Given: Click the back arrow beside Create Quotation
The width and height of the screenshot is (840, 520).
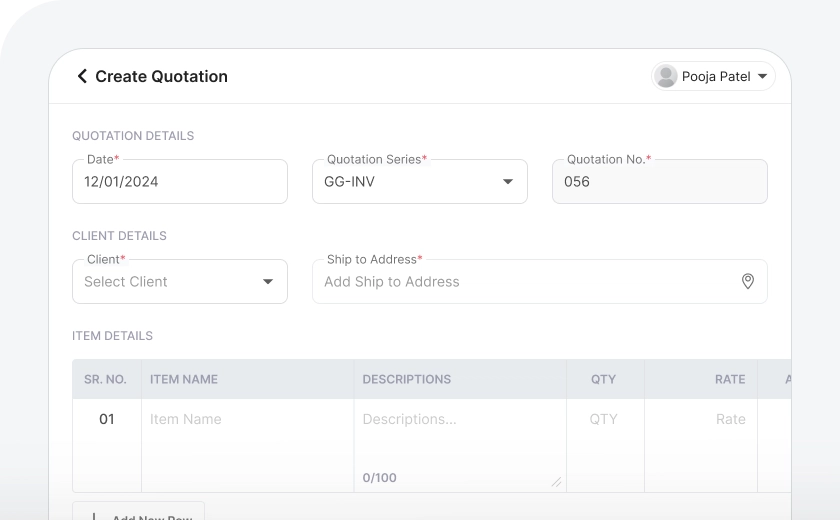Looking at the screenshot, I should pos(82,76).
